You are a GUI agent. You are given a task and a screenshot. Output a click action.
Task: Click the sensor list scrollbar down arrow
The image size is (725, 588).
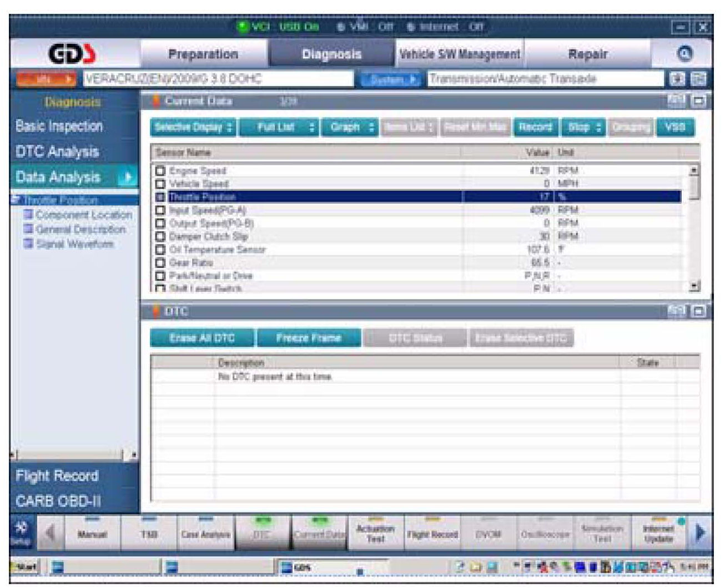[x=694, y=286]
